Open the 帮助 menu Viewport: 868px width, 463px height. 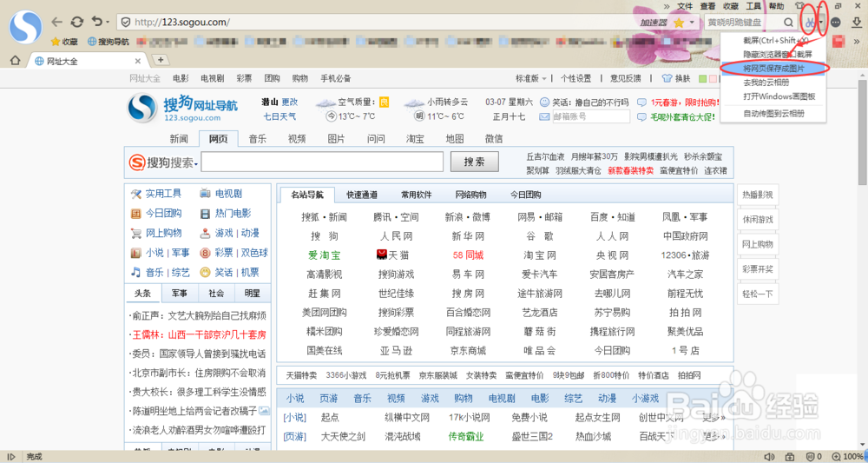pos(777,6)
